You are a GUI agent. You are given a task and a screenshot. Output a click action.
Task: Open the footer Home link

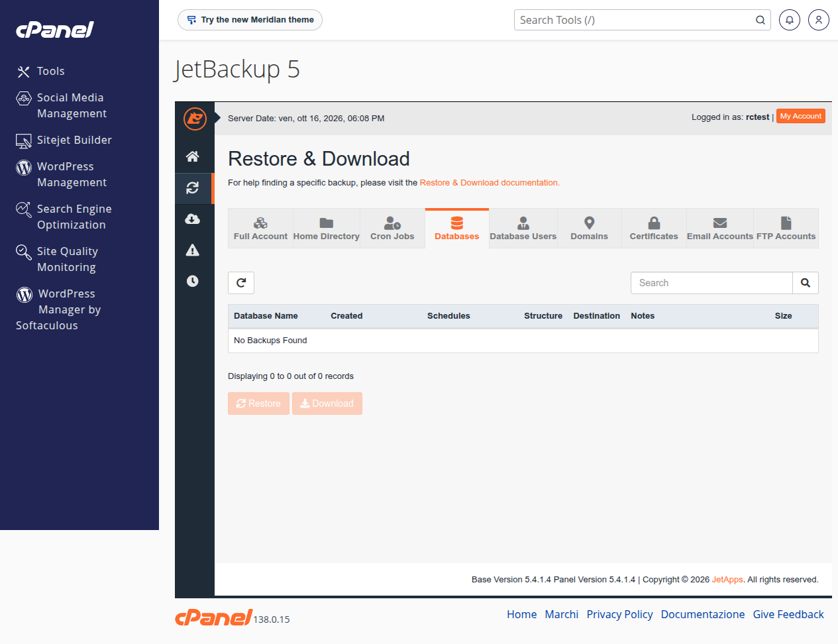[x=522, y=615]
